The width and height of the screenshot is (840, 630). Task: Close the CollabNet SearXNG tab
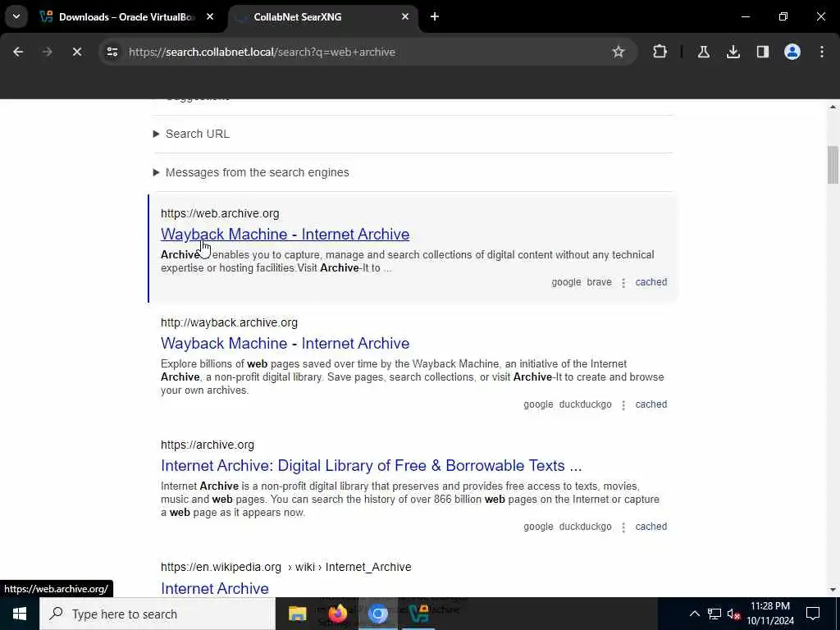(x=405, y=16)
